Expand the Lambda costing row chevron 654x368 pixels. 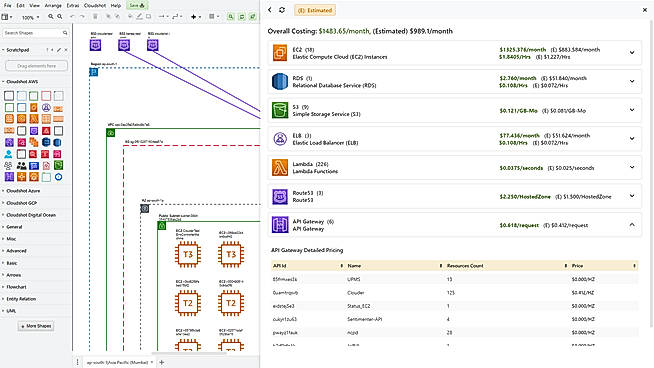point(632,167)
